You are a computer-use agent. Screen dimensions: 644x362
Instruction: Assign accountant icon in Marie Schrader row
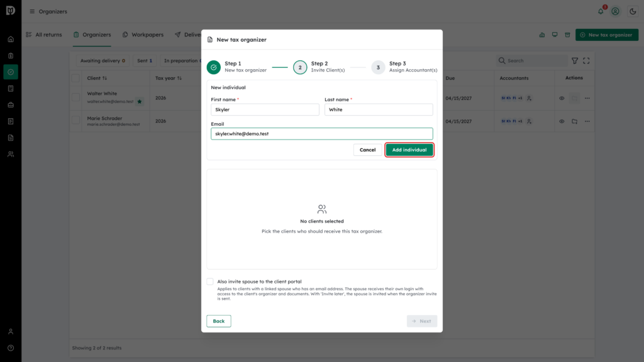(529, 121)
